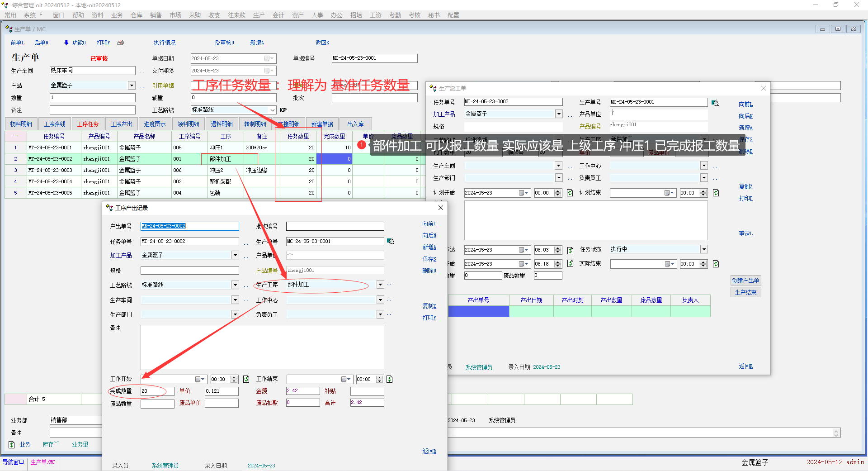The width and height of the screenshot is (868, 471).
Task: Expand 生产工序 dropdown showing 部件加工
Action: click(x=380, y=285)
